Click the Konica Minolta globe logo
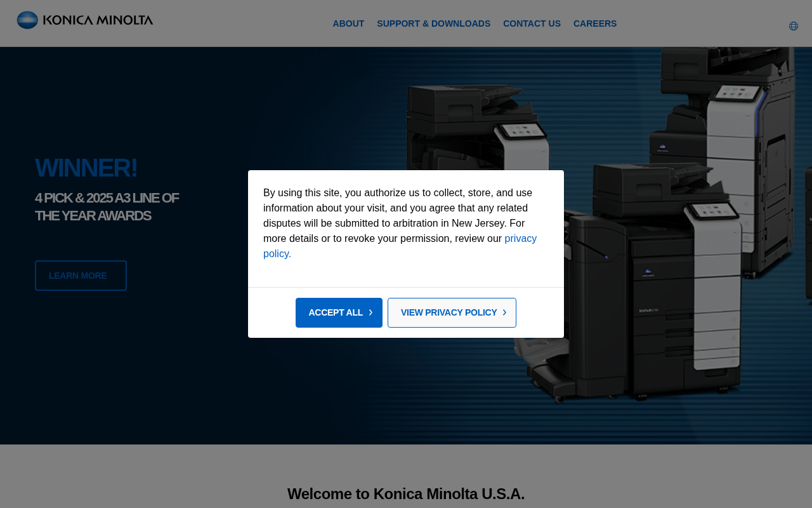This screenshot has height=508, width=812. coord(27,20)
